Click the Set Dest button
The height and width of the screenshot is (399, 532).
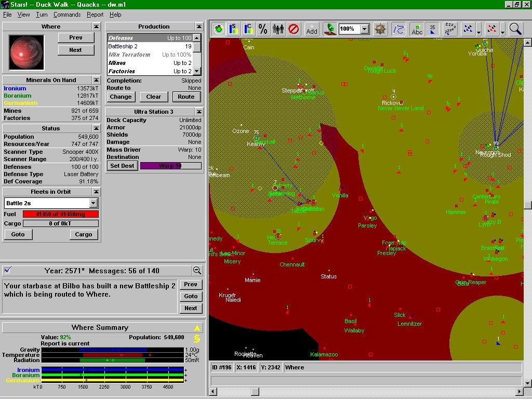122,166
